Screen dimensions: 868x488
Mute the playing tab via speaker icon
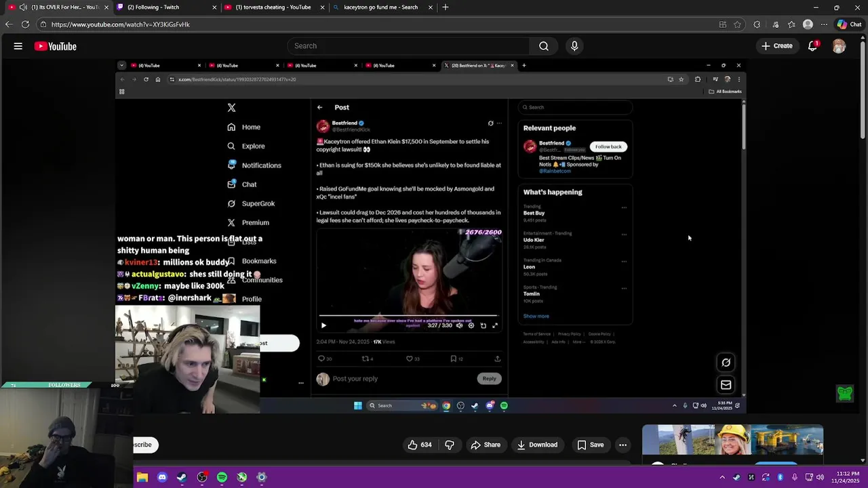[x=23, y=7]
